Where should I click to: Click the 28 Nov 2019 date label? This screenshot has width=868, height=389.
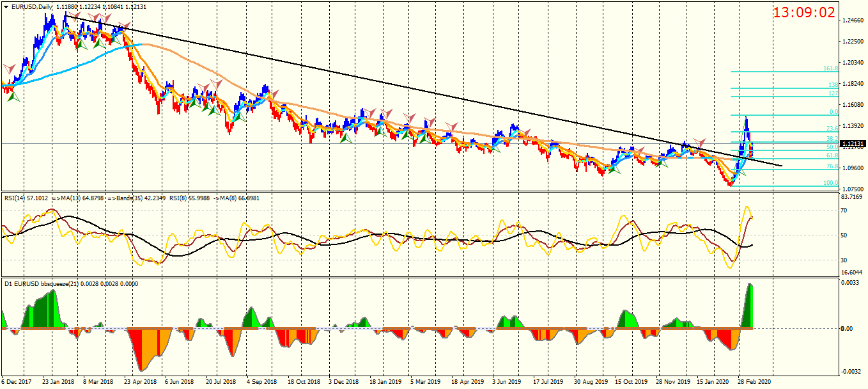(672, 382)
